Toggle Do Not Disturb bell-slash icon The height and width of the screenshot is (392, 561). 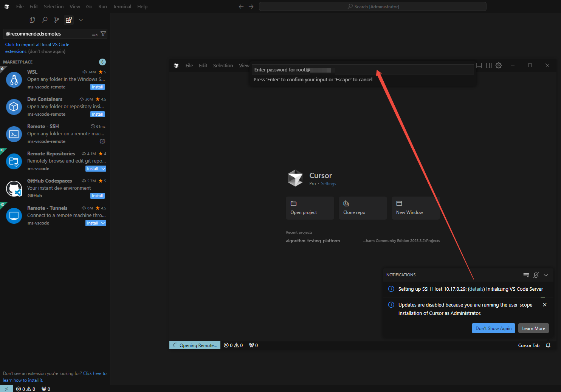coord(536,275)
